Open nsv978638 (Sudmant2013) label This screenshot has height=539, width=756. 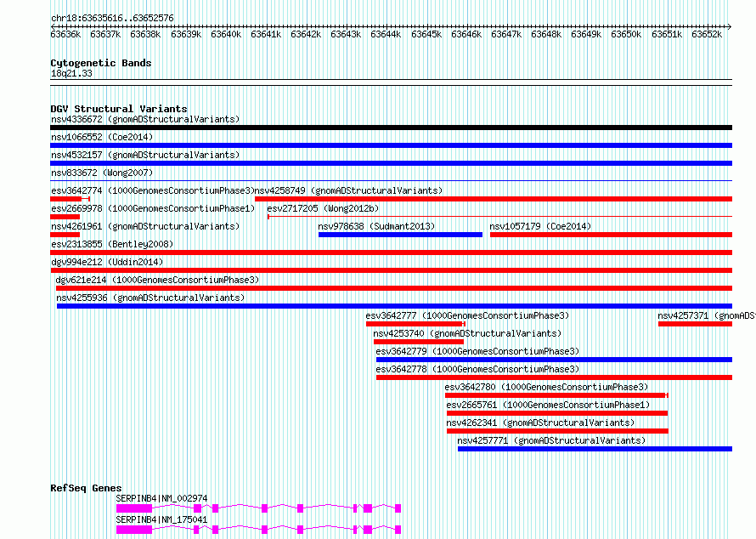(x=376, y=226)
